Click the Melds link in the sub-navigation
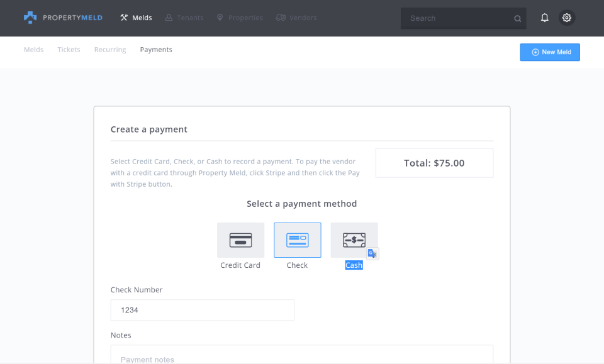This screenshot has height=364, width=604. [33, 49]
